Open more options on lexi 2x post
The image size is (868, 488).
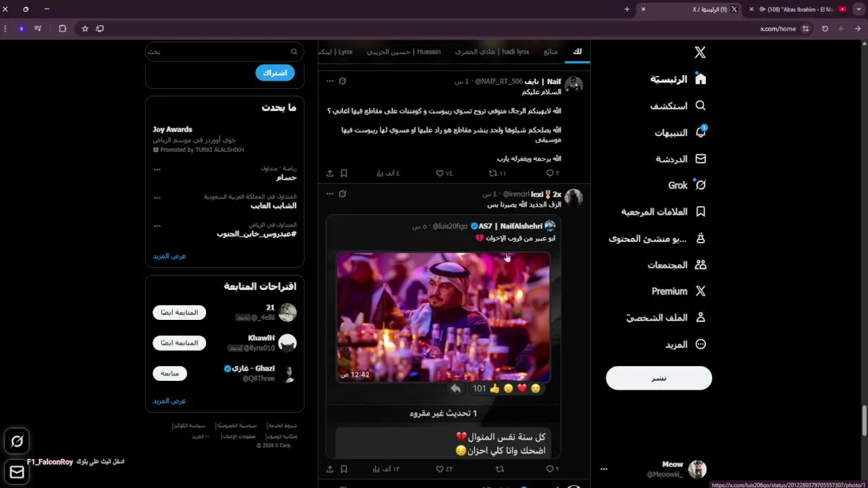tap(330, 194)
